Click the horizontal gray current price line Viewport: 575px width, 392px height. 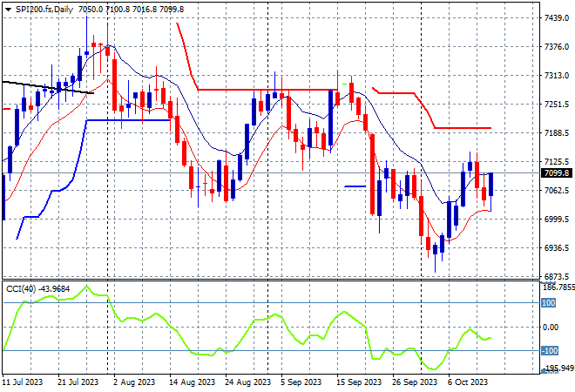click(271, 172)
